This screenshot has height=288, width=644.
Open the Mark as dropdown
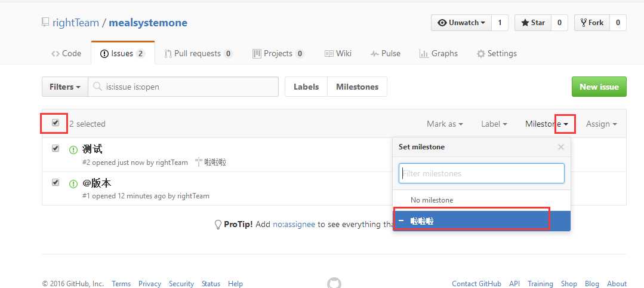[445, 124]
